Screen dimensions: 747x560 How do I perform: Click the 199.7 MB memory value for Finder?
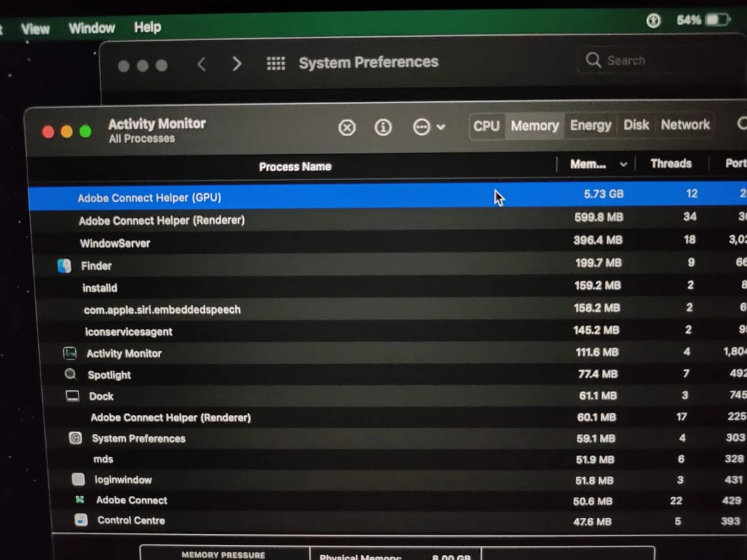pos(599,263)
